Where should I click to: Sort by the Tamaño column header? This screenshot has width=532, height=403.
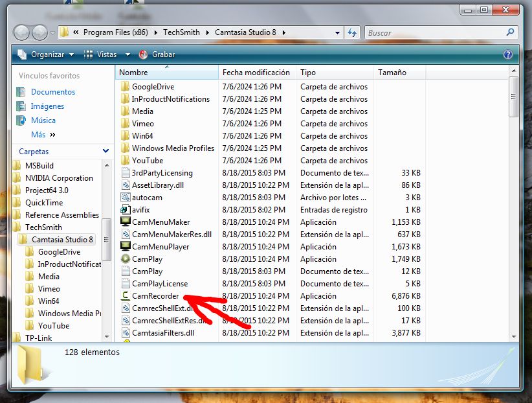400,73
